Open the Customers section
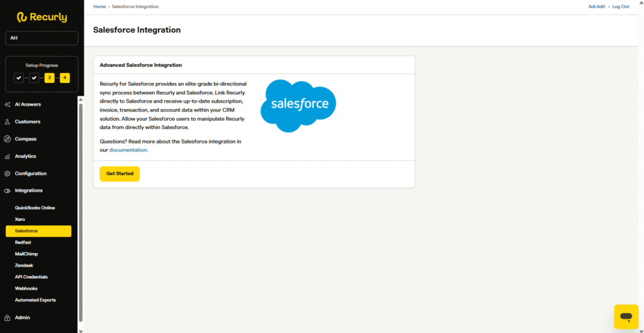Viewport: 644px width, 333px height. point(28,121)
